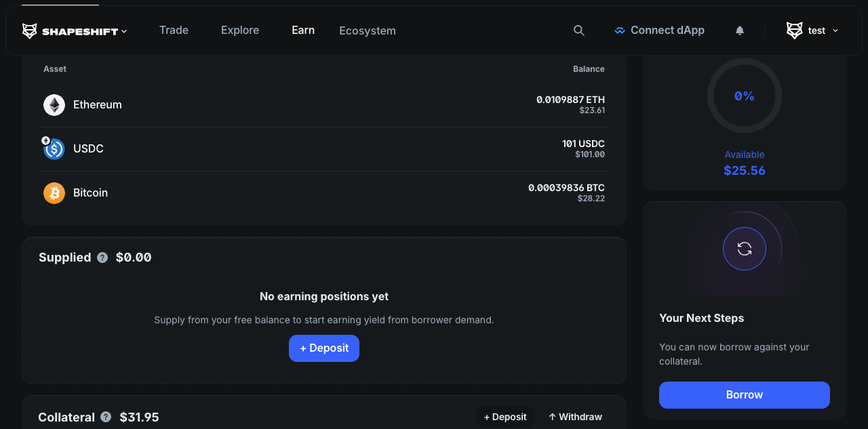Click the ShapeShift fox logo
868x429 pixels.
(30, 31)
